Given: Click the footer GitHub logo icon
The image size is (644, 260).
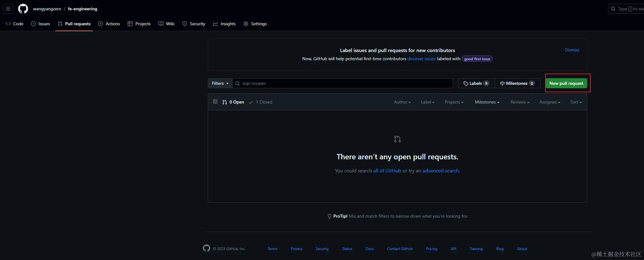Looking at the screenshot, I should click(x=207, y=248).
